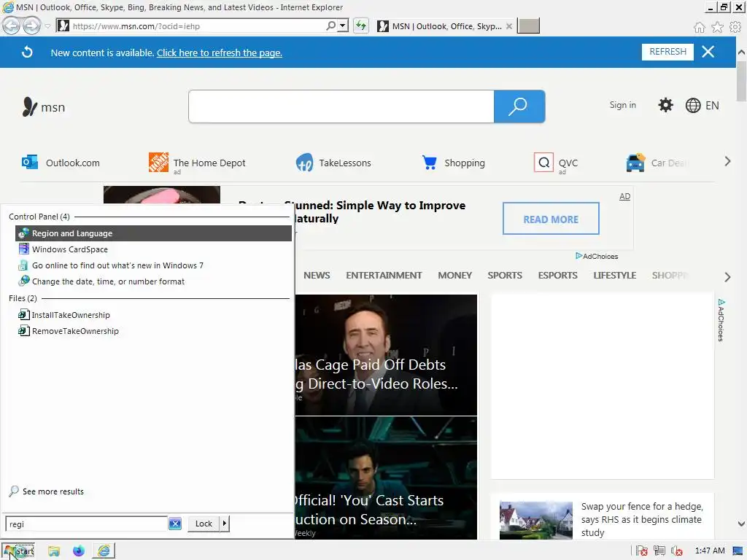Open the RHS hedge article thumbnail
The width and height of the screenshot is (747, 560).
pyautogui.click(x=536, y=520)
